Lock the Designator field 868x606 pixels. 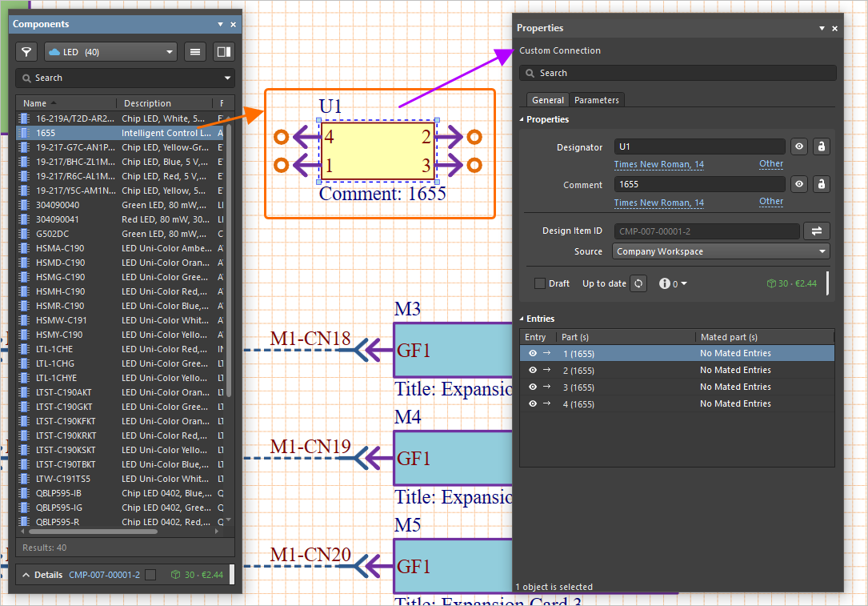coord(821,146)
